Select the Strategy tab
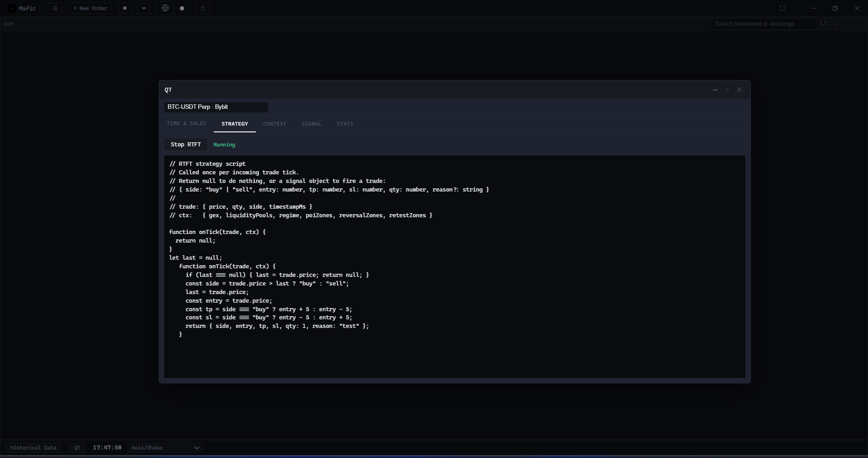The width and height of the screenshot is (868, 458). [x=235, y=124]
